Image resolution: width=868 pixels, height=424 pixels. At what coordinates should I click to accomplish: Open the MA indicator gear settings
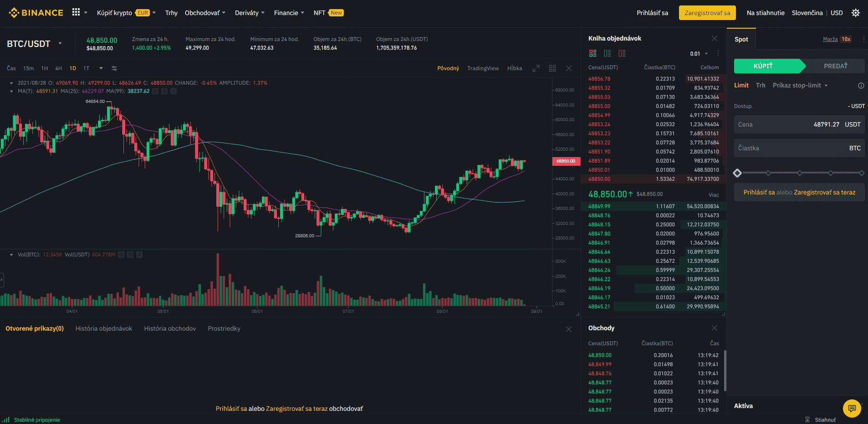coord(164,91)
